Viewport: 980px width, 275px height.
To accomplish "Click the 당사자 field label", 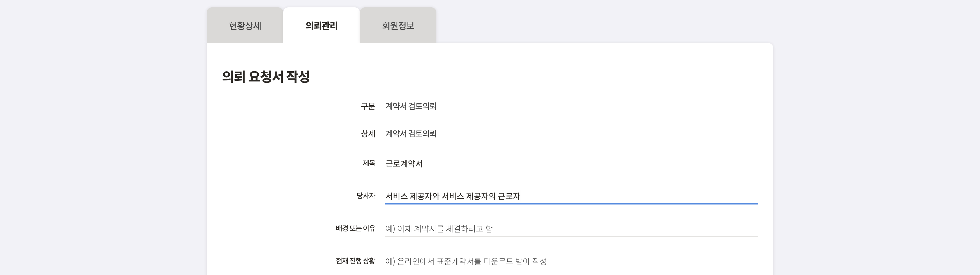I will pos(366,196).
